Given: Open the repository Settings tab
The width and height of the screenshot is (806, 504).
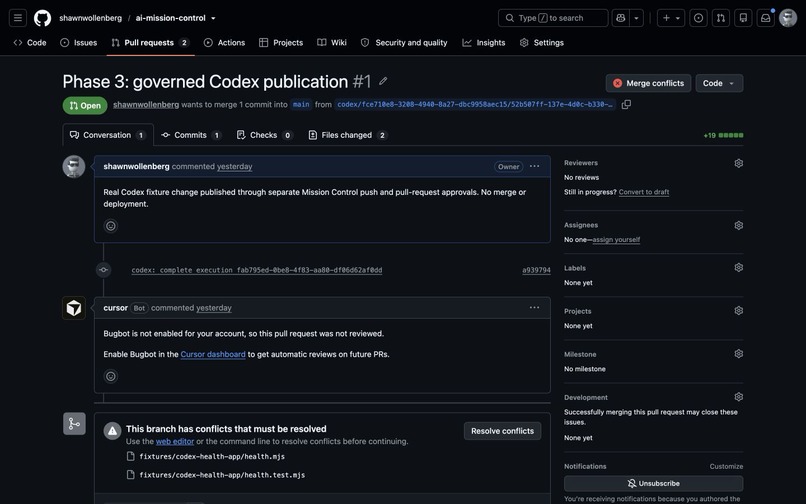Looking at the screenshot, I should coord(542,43).
